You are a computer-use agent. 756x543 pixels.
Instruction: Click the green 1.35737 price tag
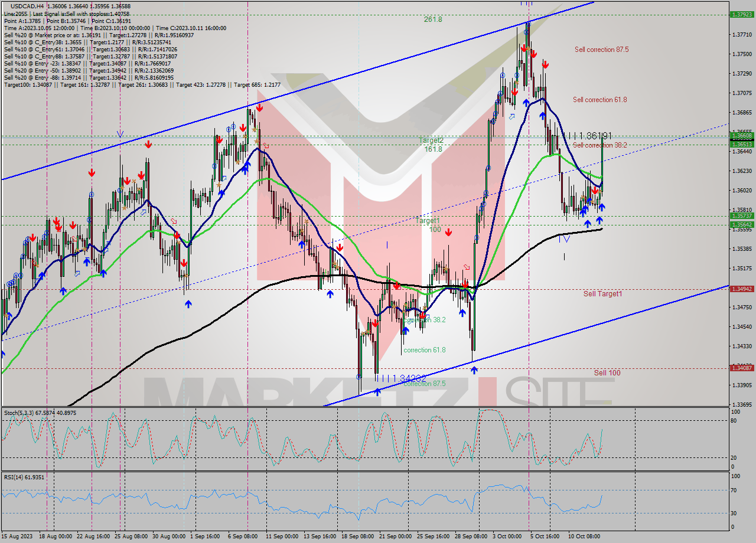742,216
